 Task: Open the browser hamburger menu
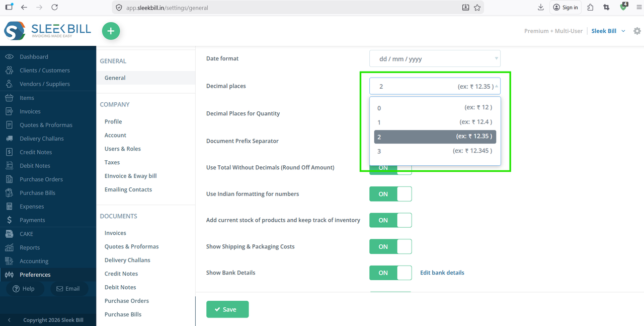[638, 7]
